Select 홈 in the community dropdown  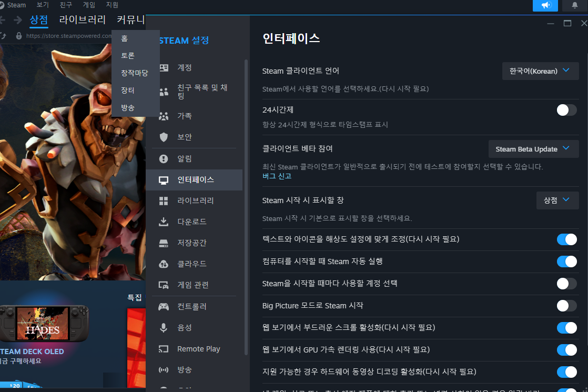[135, 38]
